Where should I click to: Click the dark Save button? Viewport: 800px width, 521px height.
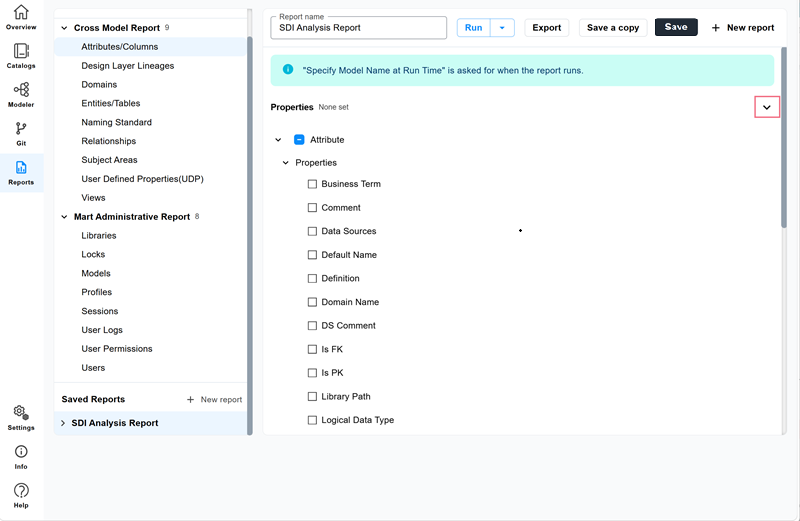[676, 27]
